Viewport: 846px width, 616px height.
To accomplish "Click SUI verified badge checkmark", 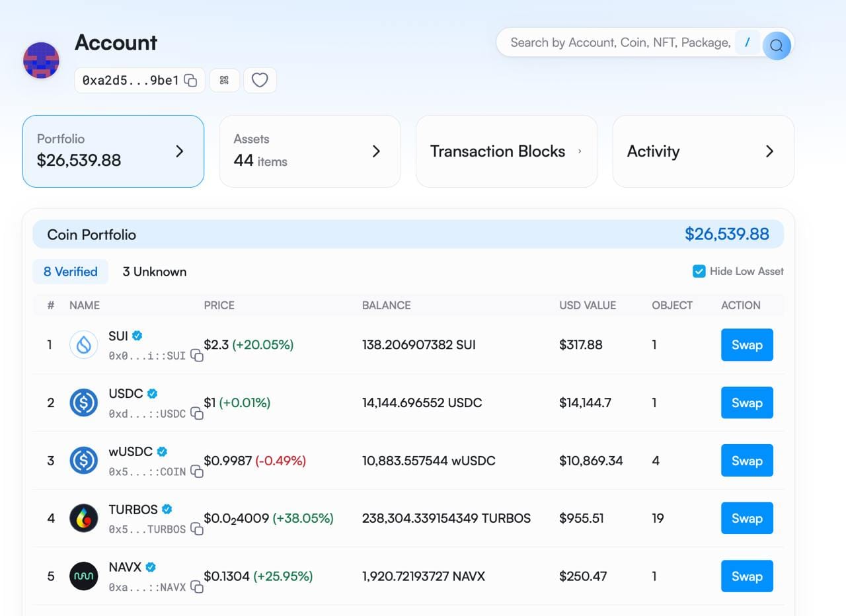I will (137, 336).
